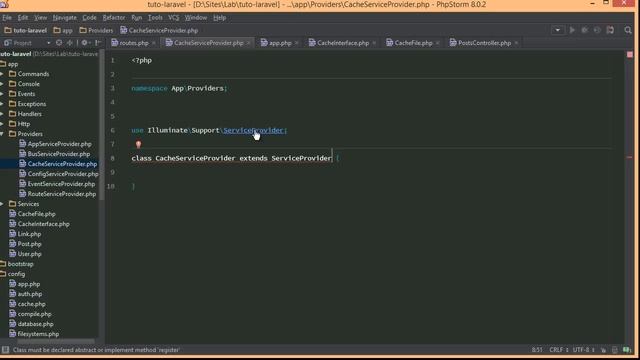
Task: Click the memory indicator icon in status bar
Action: 627,350
